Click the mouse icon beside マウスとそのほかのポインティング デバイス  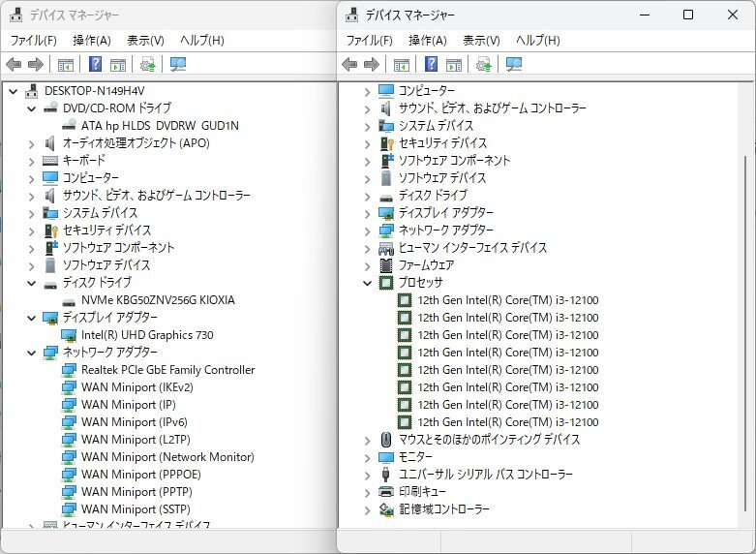[386, 439]
